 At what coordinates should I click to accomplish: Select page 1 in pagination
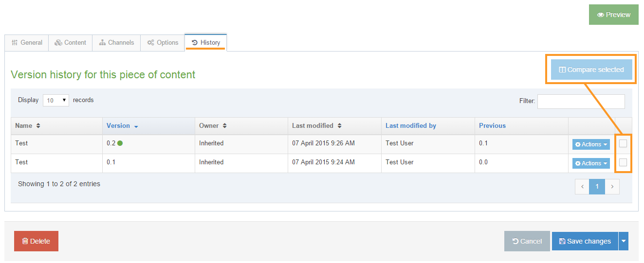(x=597, y=187)
